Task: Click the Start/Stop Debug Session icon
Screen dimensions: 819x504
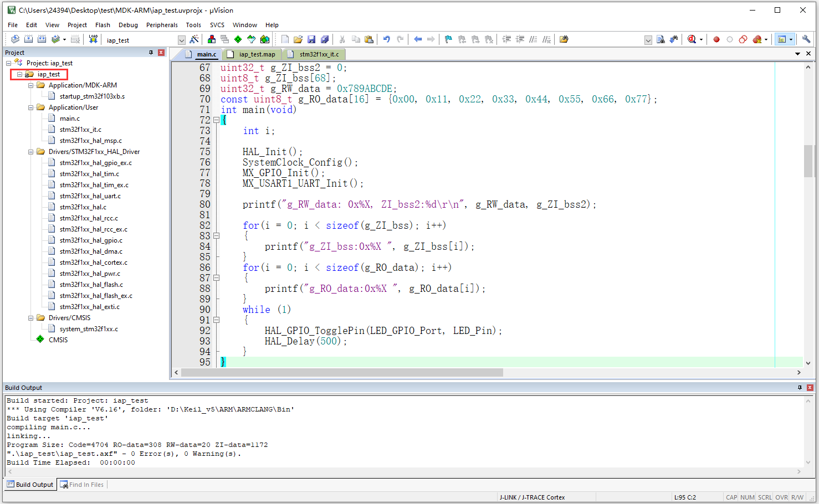Action: coord(692,39)
